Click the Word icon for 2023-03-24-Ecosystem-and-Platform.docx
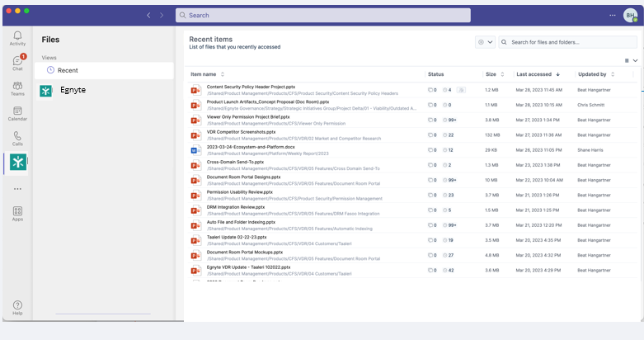This screenshot has height=340, width=644. point(195,150)
